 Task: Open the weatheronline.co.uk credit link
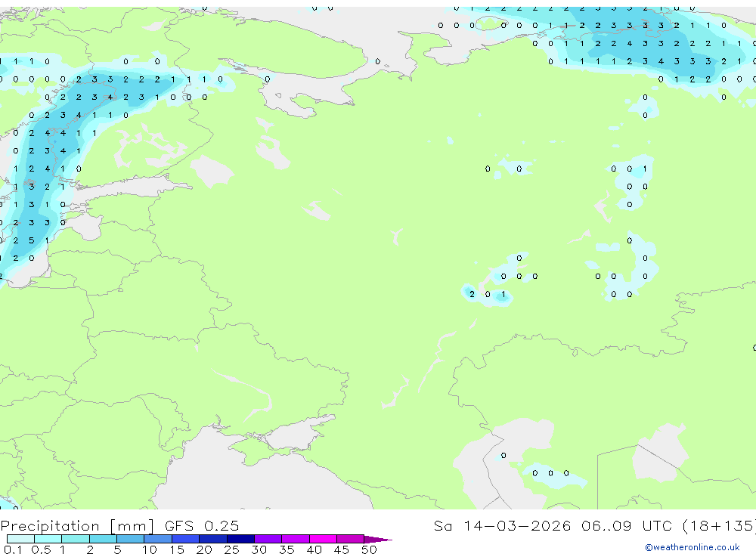[692, 547]
